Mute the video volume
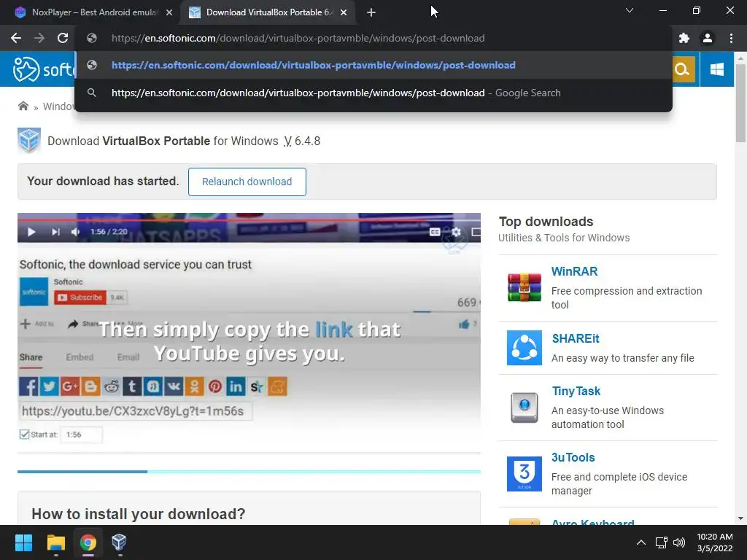Screen dimensions: 747x560 75,232
